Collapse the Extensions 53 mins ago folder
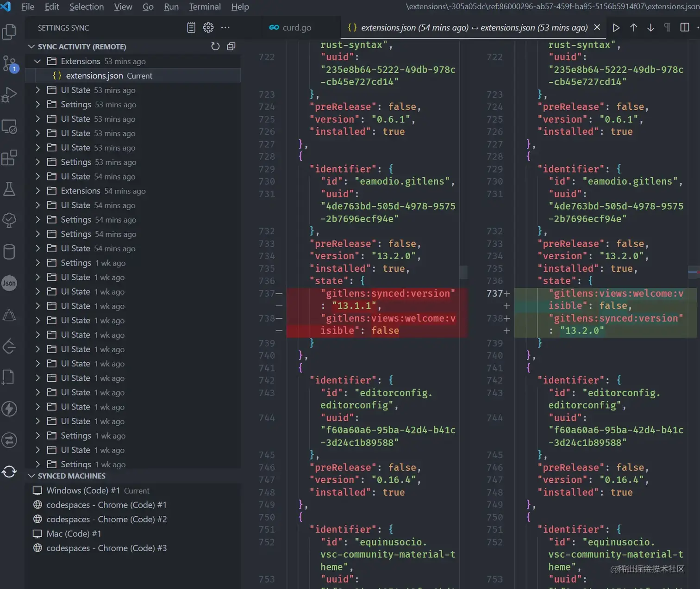This screenshot has height=589, width=700. pyautogui.click(x=37, y=61)
